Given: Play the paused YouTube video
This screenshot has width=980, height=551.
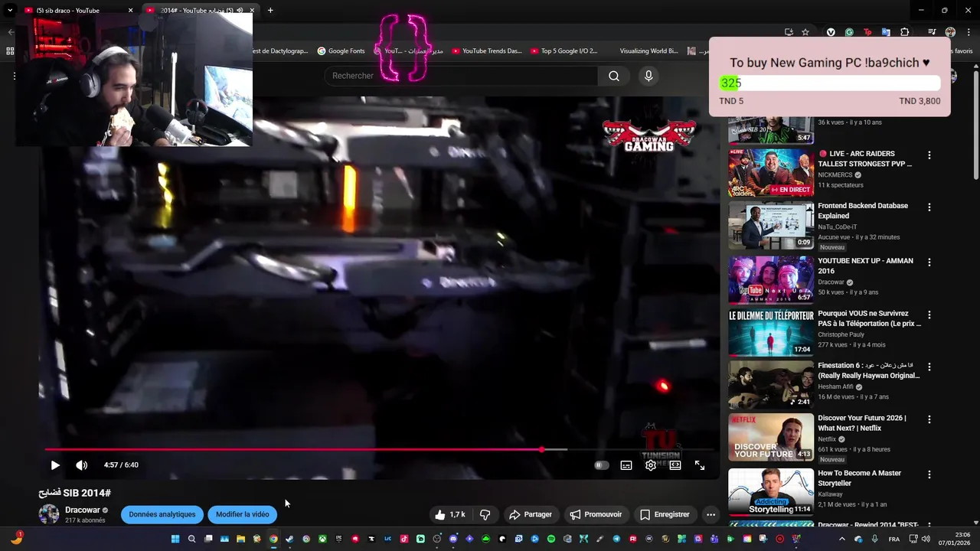Looking at the screenshot, I should click(55, 465).
